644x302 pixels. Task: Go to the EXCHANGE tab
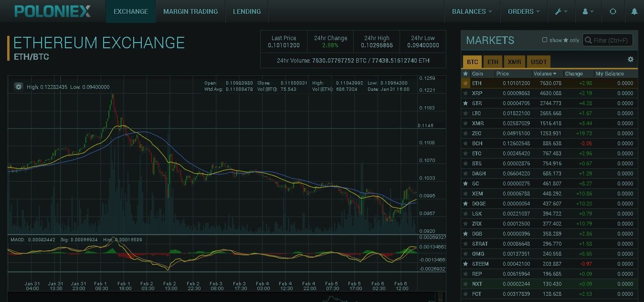click(131, 11)
